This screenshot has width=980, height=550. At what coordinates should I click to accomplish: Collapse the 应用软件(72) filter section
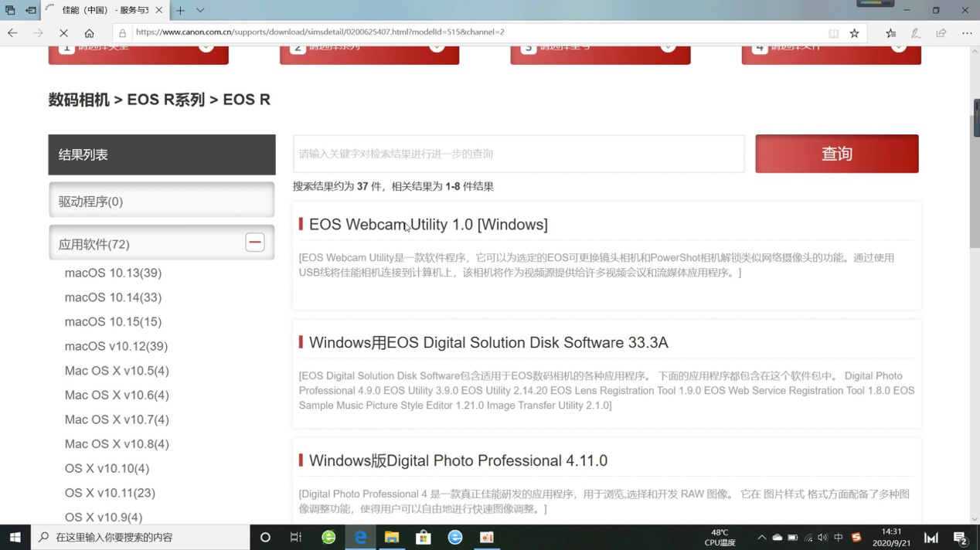coord(254,242)
